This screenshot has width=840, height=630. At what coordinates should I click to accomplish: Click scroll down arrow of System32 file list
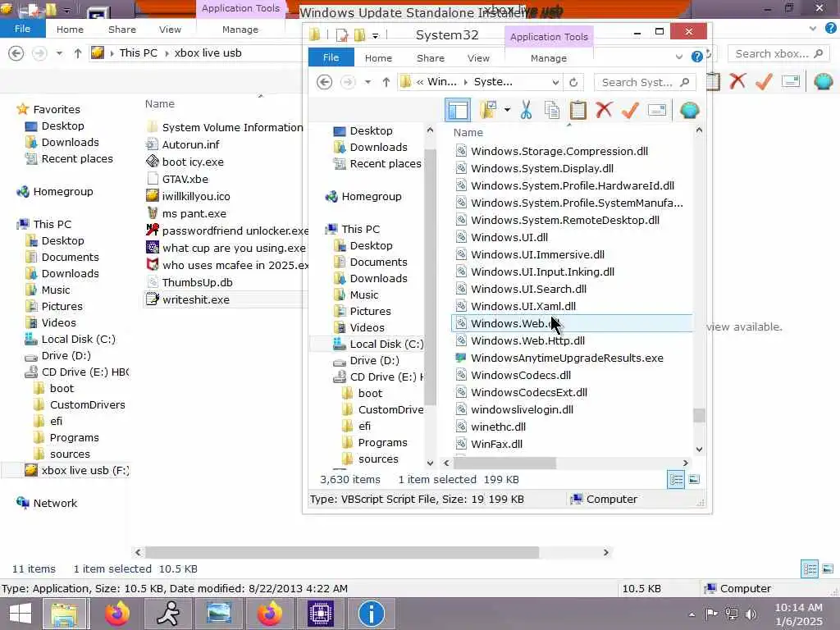pos(699,450)
